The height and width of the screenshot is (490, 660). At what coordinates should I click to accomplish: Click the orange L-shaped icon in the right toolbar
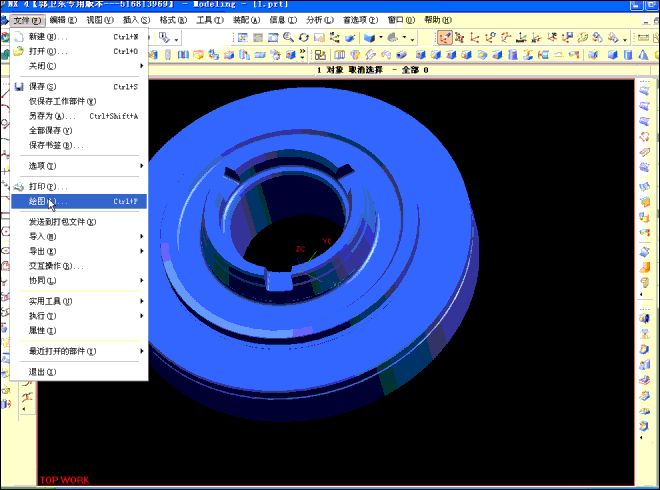pyautogui.click(x=644, y=267)
